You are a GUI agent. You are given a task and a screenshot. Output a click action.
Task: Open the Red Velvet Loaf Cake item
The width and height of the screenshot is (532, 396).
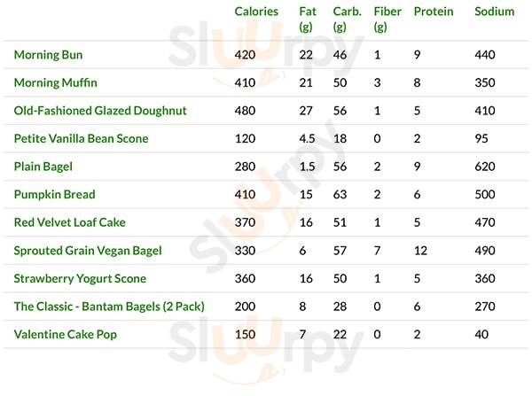click(x=69, y=222)
